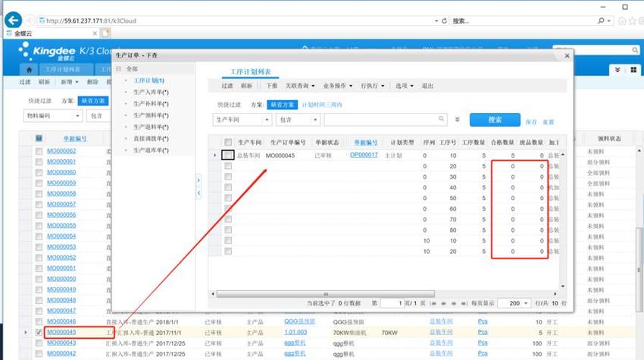Click the 下推 toolbar button in dialog
The height and width of the screenshot is (360, 644).
pyautogui.click(x=271, y=86)
